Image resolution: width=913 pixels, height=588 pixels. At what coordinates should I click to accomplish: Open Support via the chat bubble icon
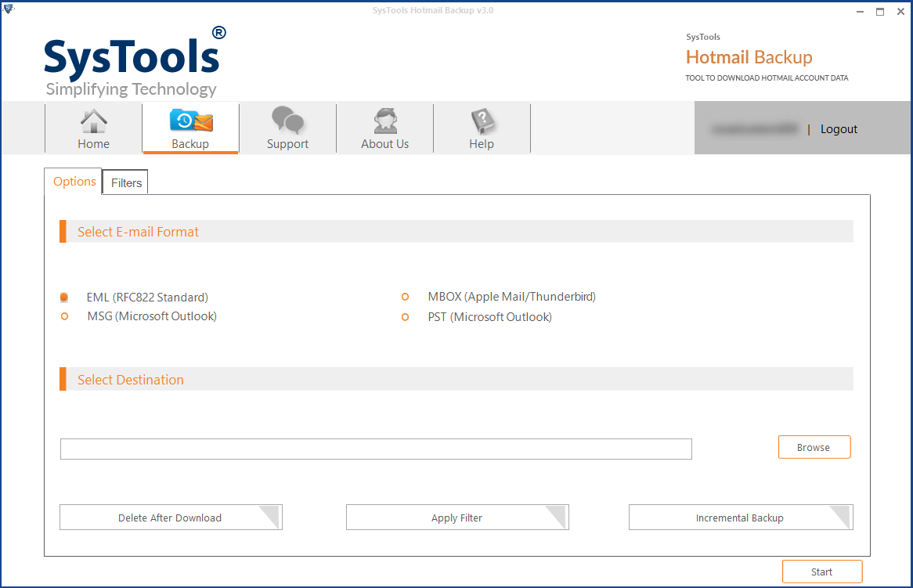[x=287, y=121]
